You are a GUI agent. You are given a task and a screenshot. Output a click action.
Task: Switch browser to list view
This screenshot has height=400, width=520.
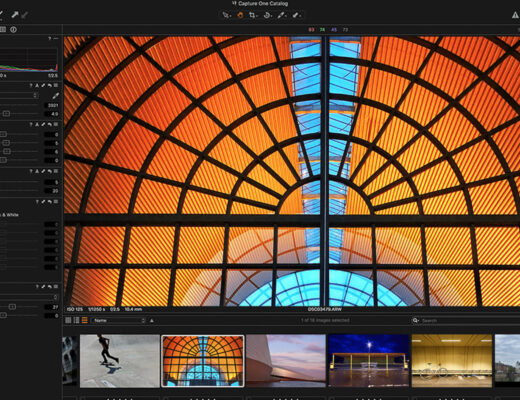[x=76, y=320]
